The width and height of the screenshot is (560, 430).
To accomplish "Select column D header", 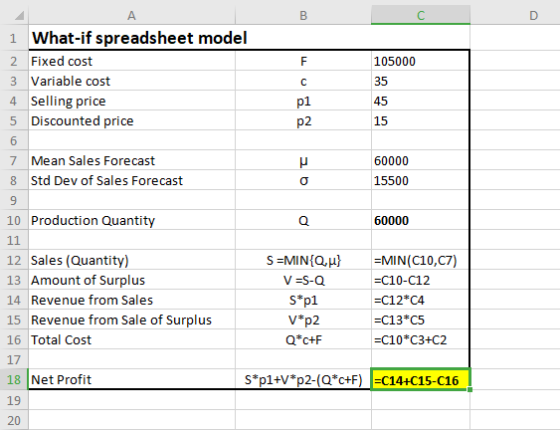I will (x=534, y=15).
